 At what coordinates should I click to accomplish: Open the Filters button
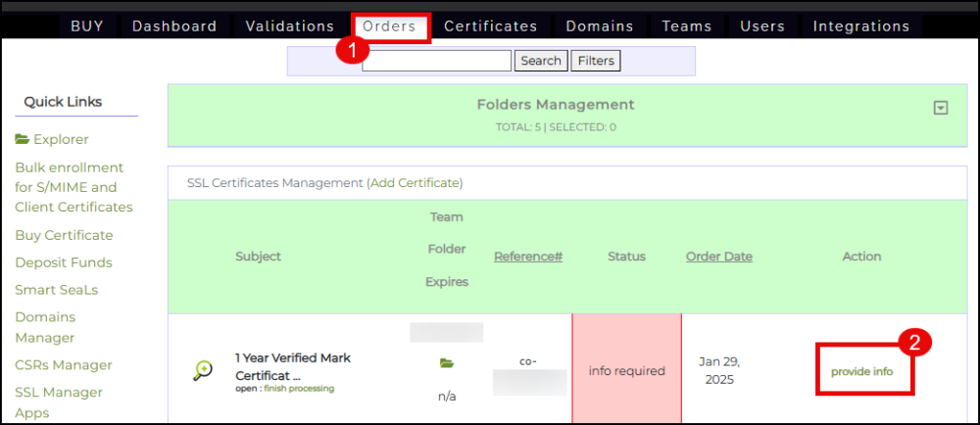pyautogui.click(x=596, y=61)
